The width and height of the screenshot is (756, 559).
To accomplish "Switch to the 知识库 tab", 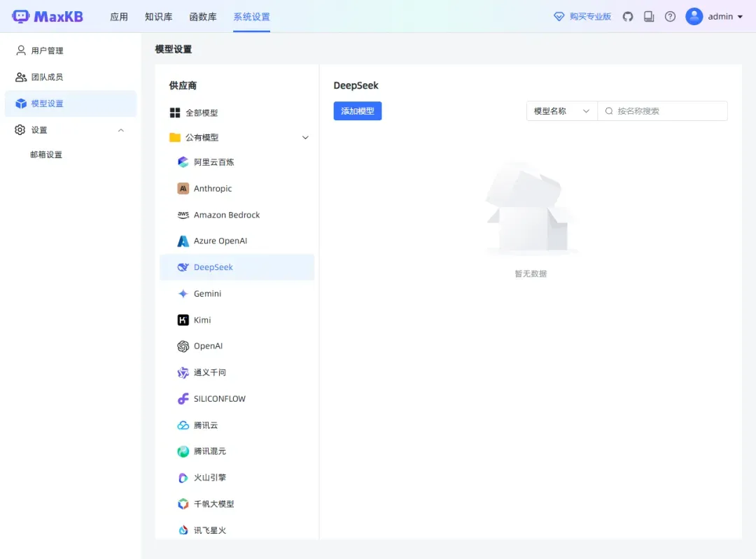I will coord(158,17).
